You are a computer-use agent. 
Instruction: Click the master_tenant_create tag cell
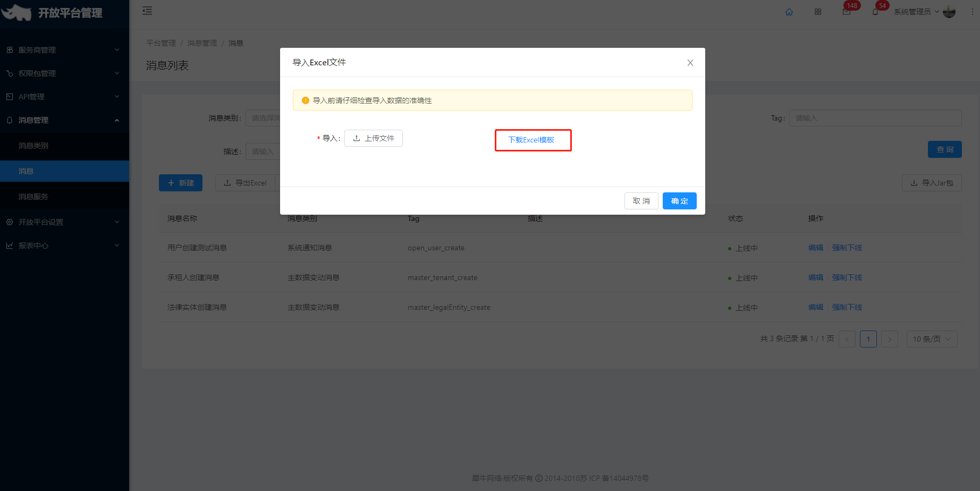click(x=442, y=277)
